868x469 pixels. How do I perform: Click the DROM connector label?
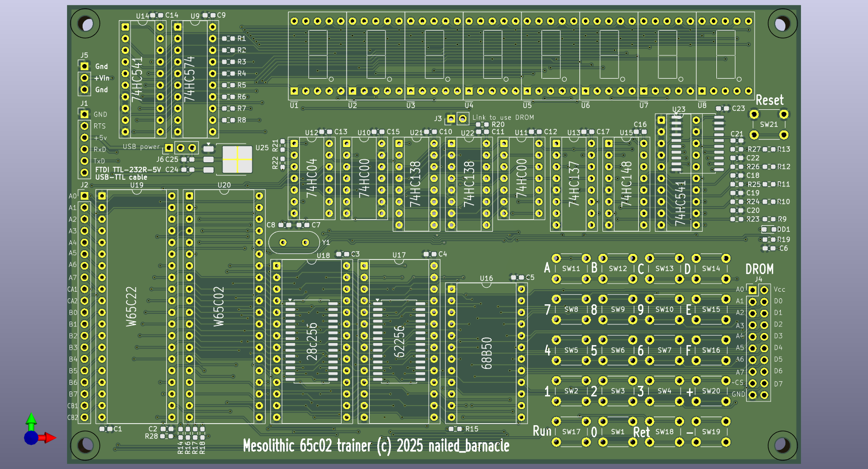(x=759, y=270)
